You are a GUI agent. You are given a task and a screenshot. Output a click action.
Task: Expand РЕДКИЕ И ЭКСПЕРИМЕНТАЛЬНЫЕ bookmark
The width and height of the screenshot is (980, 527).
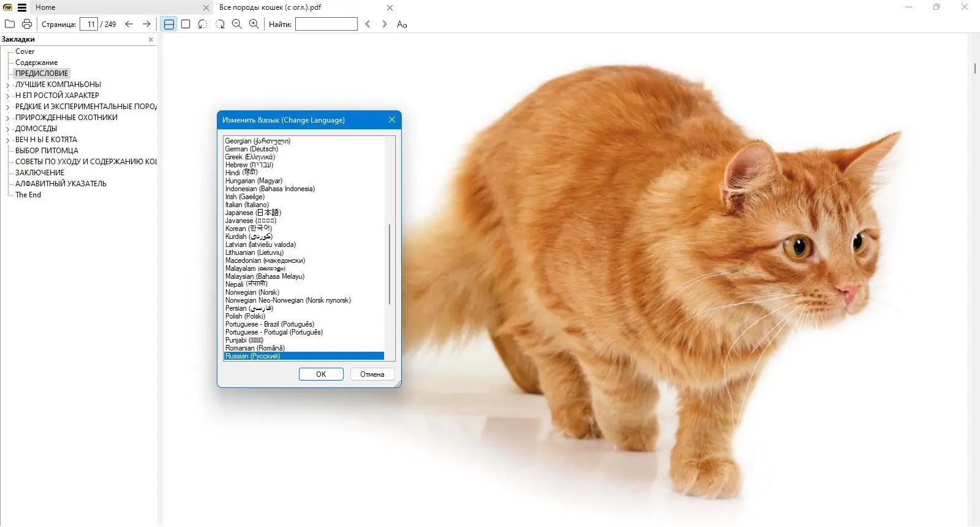[8, 107]
